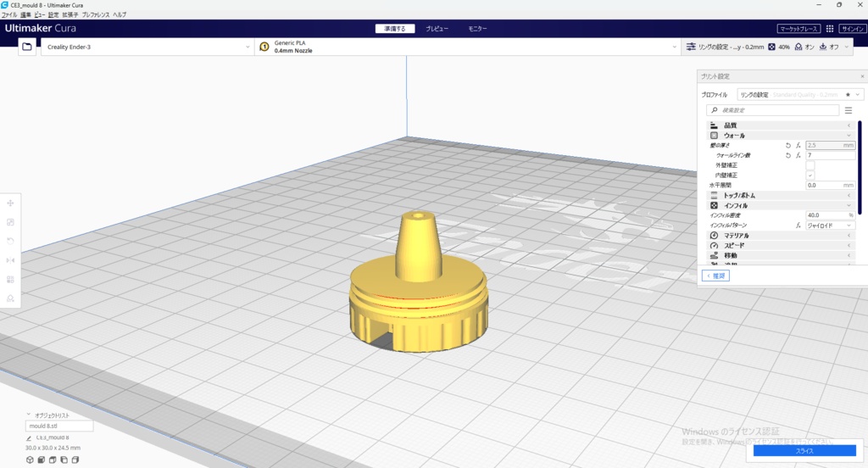This screenshot has height=468, width=868.
Task: Open the Creality Ender-3 printer dropdown
Action: [147, 47]
